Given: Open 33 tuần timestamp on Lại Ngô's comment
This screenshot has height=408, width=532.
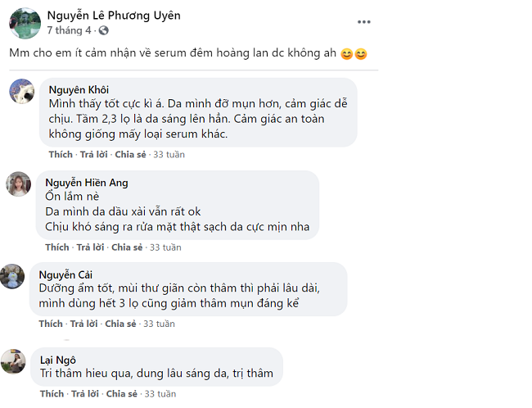Looking at the screenshot, I should 160,394.
